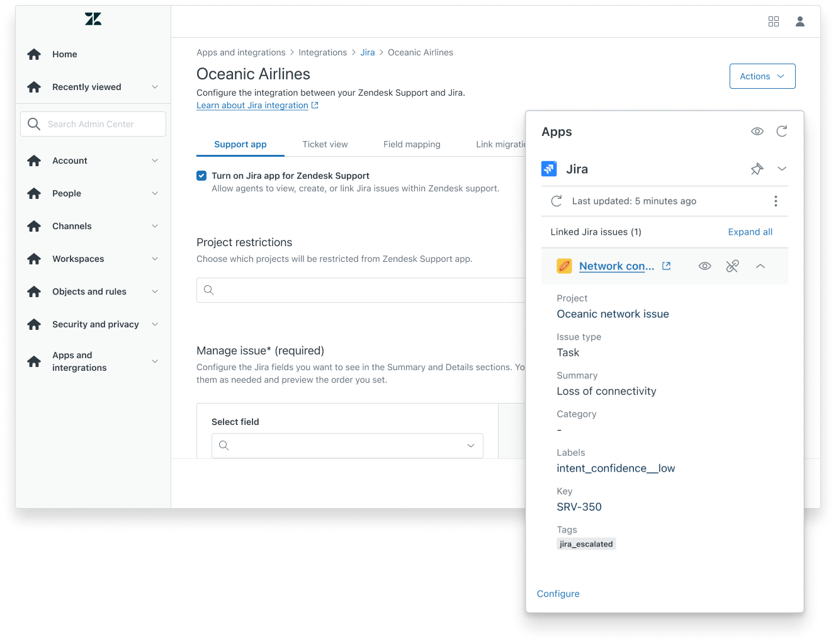Click the Search Admin Center field
The image size is (836, 644).
(x=93, y=124)
